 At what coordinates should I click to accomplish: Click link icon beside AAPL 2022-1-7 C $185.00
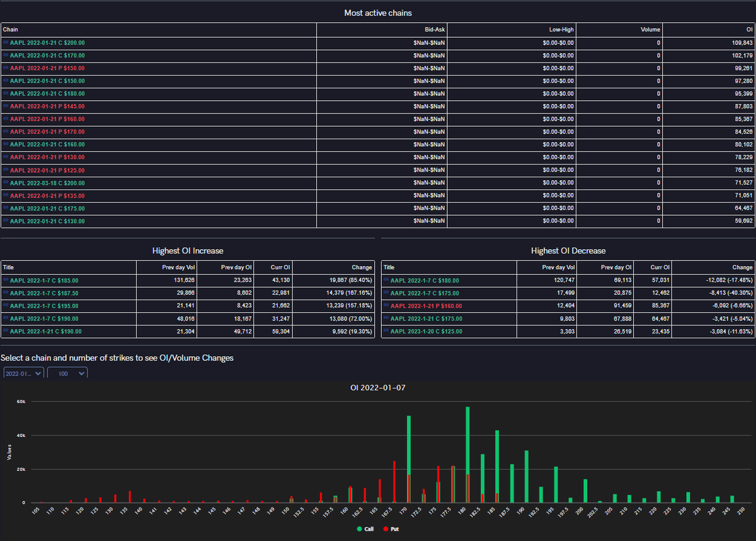pos(6,281)
